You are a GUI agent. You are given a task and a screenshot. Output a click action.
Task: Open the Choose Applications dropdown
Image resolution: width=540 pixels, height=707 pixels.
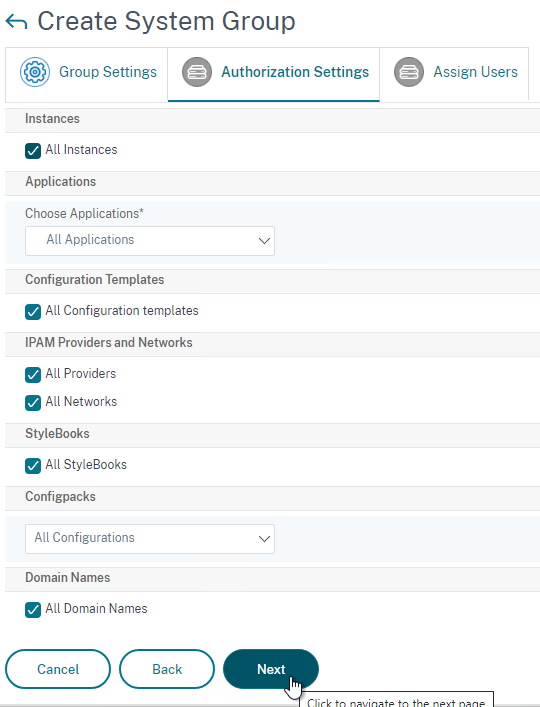[150, 241]
